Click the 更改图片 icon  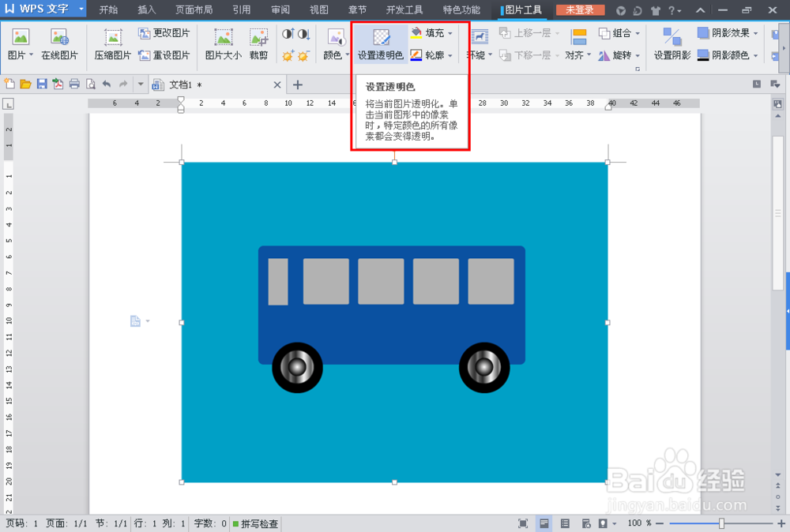164,32
